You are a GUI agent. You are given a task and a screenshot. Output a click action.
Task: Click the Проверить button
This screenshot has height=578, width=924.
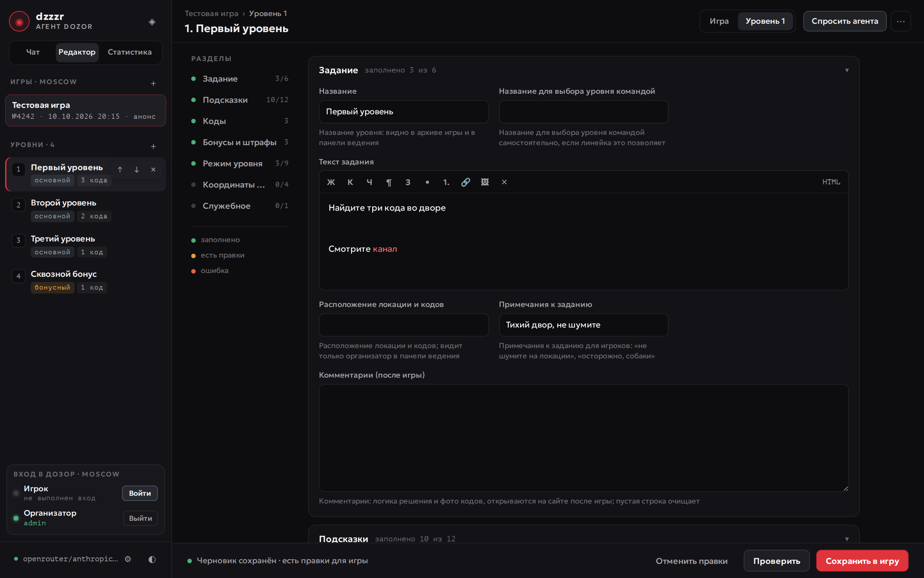coord(776,561)
